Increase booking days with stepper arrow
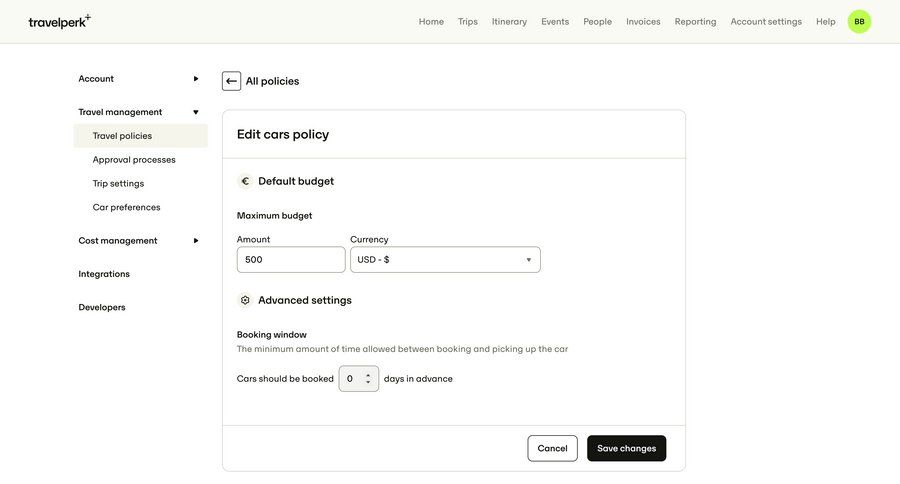Viewport: 900px width, 484px height. click(x=368, y=375)
